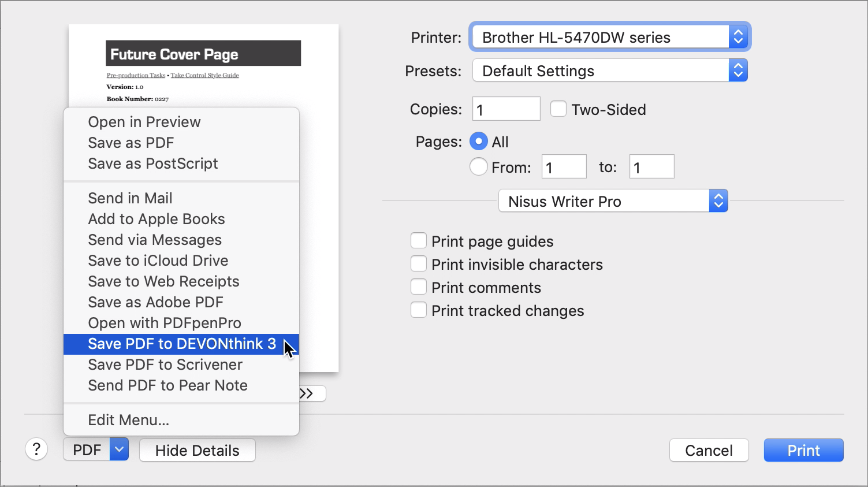
Task: Click the help question mark button
Action: [36, 449]
